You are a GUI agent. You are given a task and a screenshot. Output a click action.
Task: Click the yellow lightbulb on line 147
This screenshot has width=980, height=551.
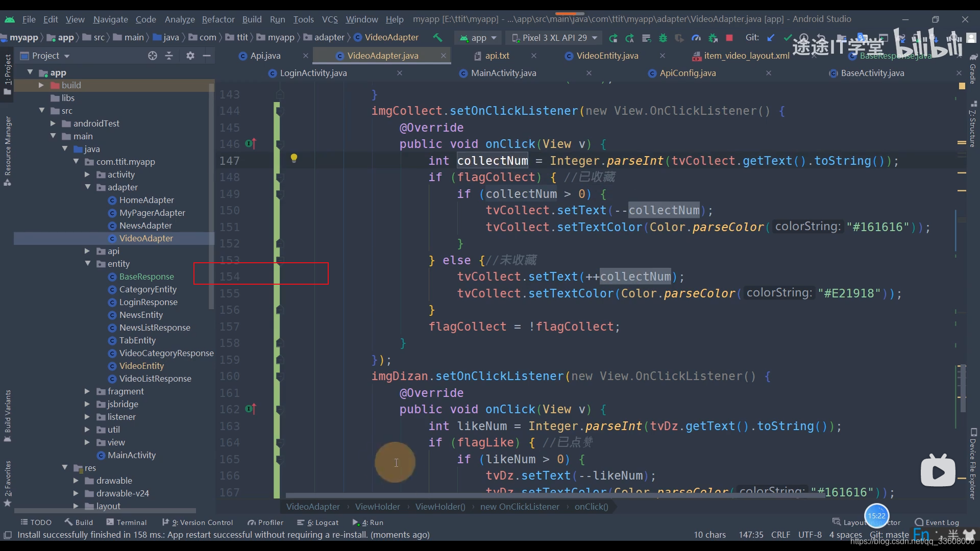(293, 158)
